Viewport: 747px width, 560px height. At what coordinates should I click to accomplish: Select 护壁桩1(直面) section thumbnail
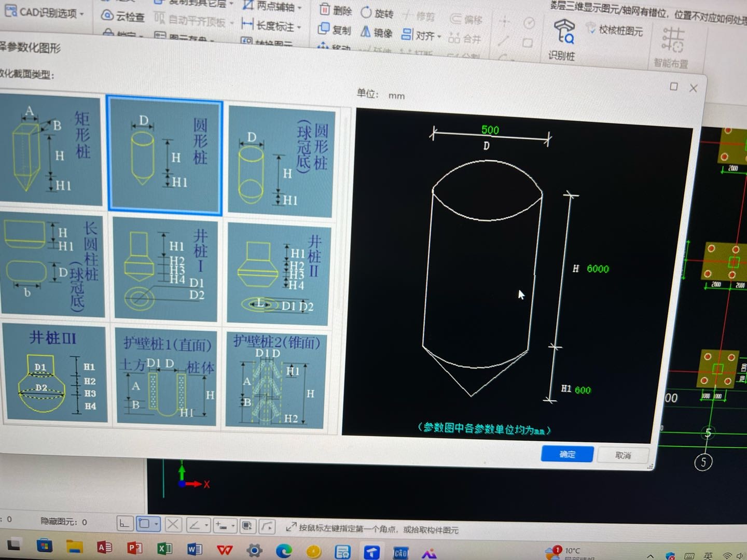click(167, 376)
